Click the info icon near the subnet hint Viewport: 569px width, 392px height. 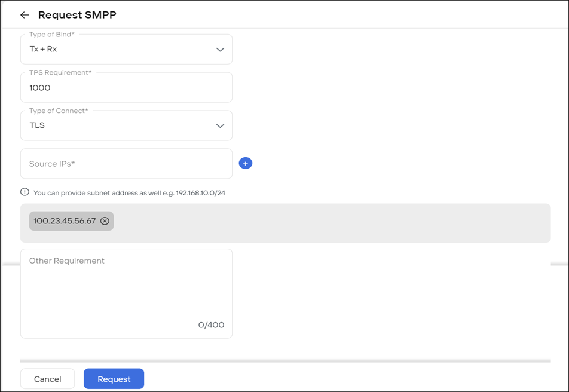24,192
